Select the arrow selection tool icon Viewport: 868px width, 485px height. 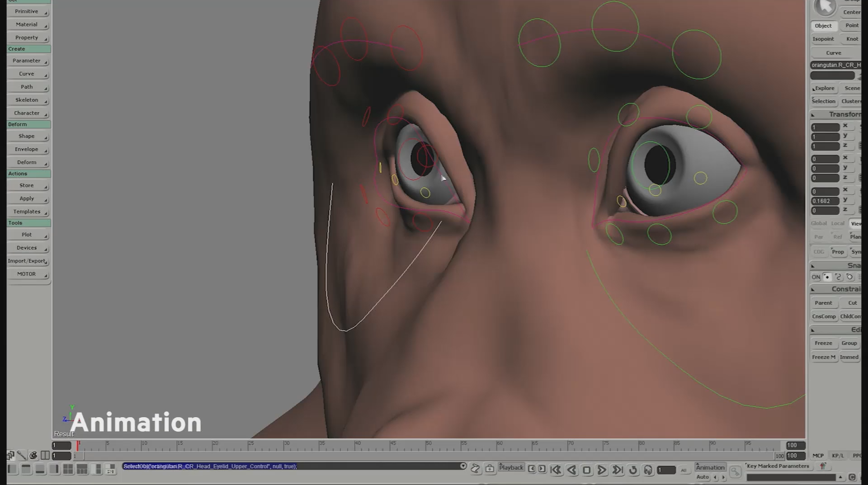click(x=825, y=7)
